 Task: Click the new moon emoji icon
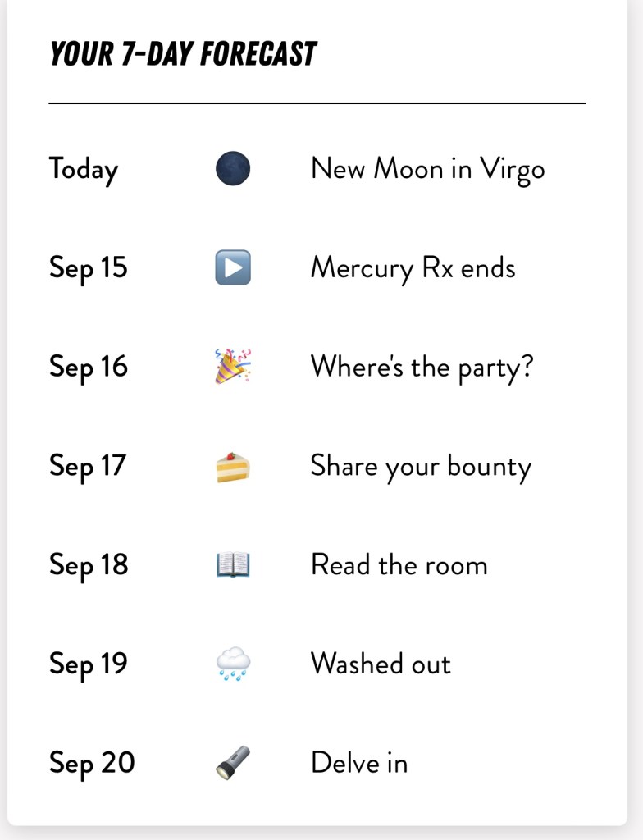coord(232,169)
